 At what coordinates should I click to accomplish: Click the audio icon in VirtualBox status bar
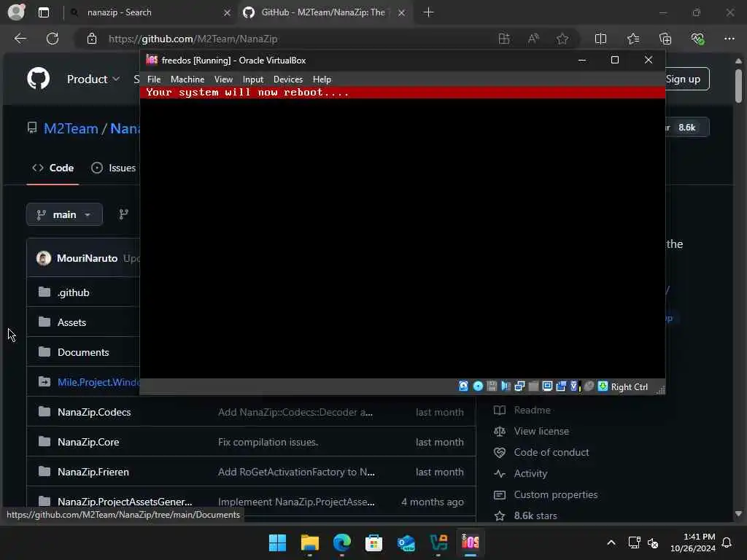(506, 386)
